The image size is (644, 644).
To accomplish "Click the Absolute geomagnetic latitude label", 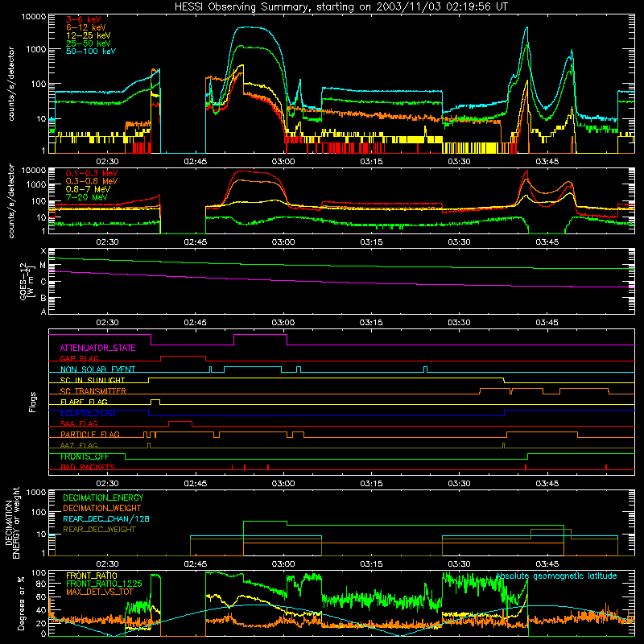I will [556, 576].
